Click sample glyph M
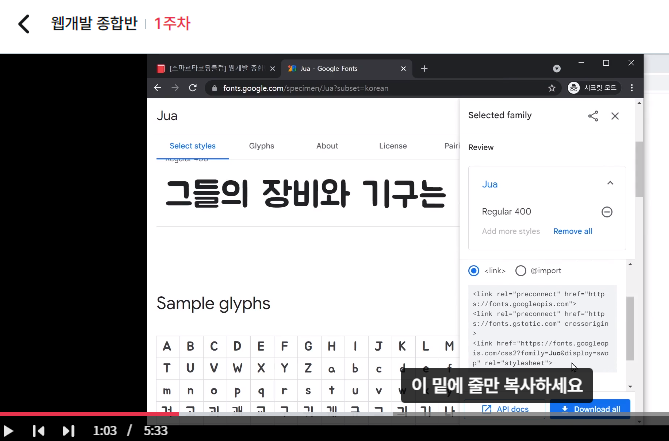Image resolution: width=669 pixels, height=441 pixels. [x=449, y=346]
